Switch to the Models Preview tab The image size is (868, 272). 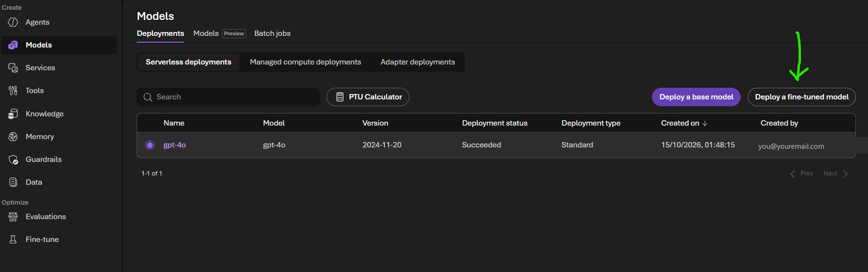point(219,33)
